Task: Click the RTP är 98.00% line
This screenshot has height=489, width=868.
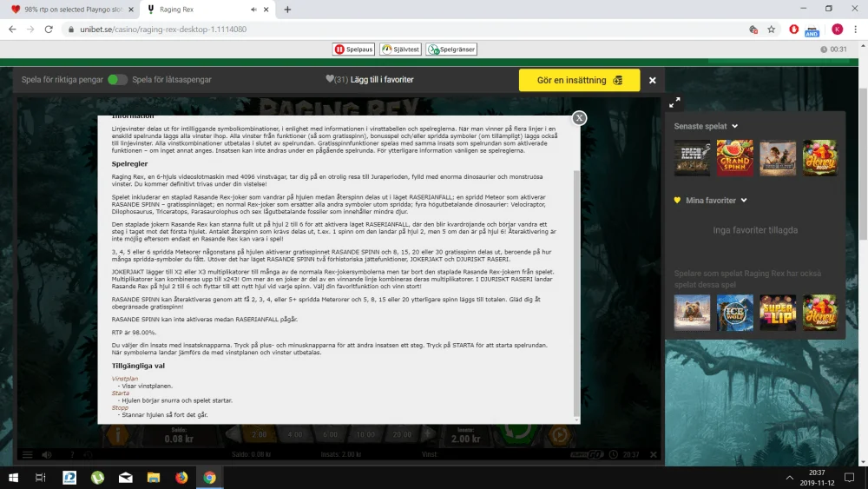Action: (134, 333)
